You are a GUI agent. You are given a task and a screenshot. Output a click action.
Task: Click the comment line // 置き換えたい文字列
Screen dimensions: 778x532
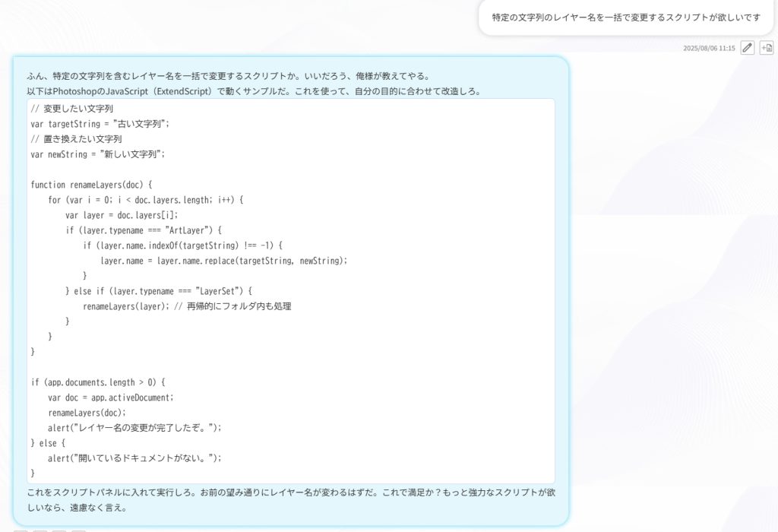tap(76, 139)
